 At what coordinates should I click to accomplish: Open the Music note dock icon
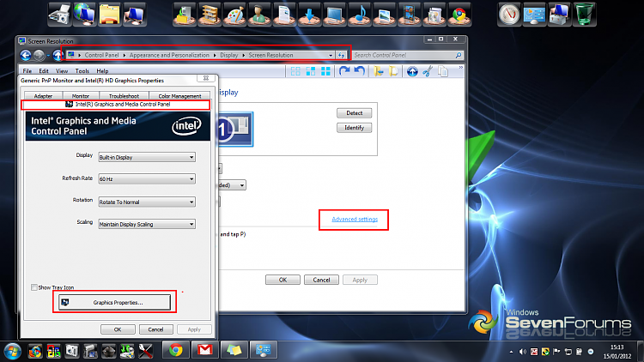click(x=360, y=15)
